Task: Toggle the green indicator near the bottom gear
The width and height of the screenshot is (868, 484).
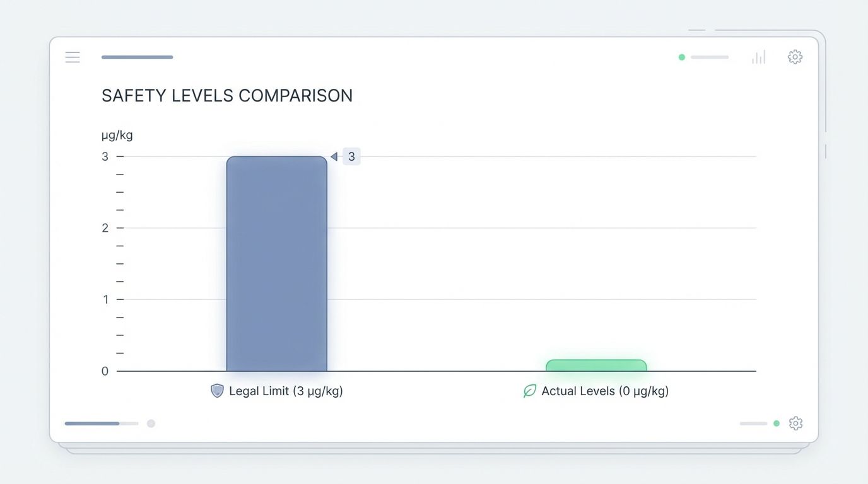Action: tap(775, 423)
